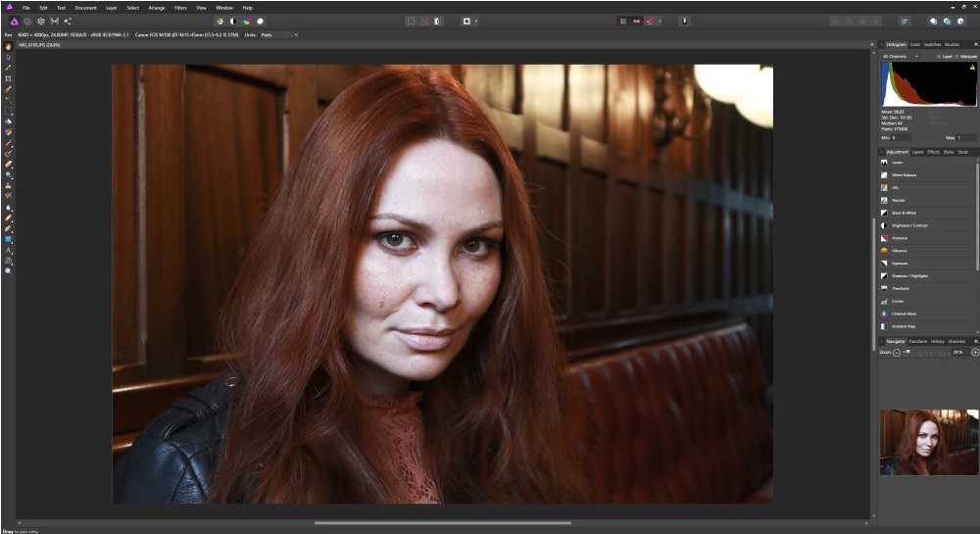Toggle the grid display icon in the toolbar
The image size is (980, 534).
pos(623,22)
